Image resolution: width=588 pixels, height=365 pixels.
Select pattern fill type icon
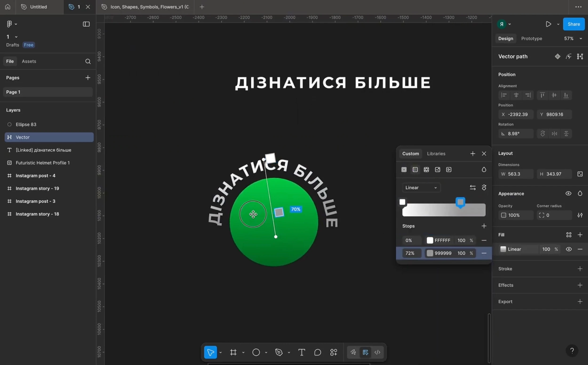tap(426, 170)
